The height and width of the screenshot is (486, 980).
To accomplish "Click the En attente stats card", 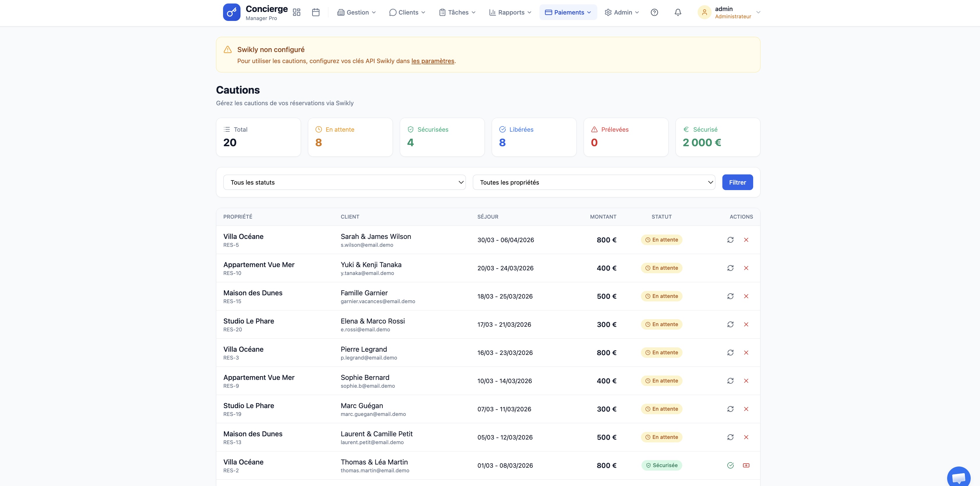I will click(350, 137).
